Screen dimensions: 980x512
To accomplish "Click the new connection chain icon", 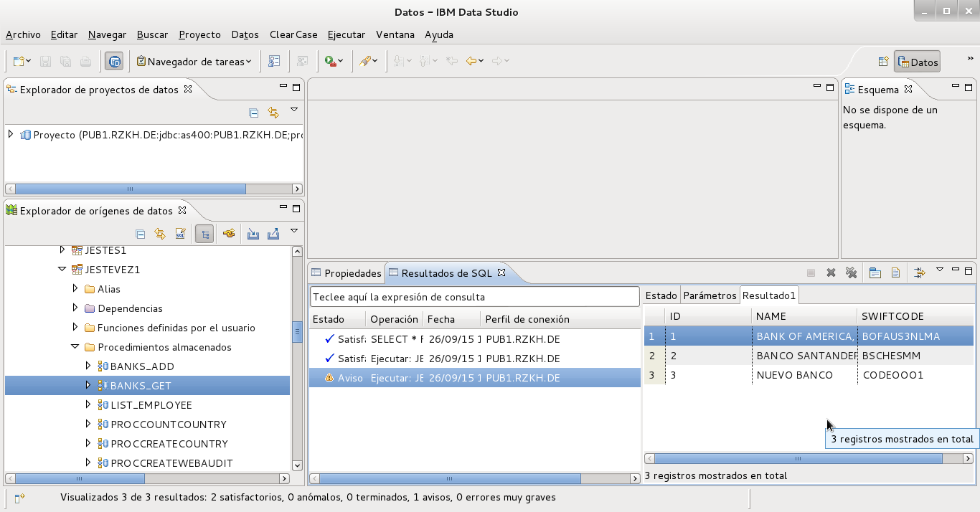I will pyautogui.click(x=229, y=234).
